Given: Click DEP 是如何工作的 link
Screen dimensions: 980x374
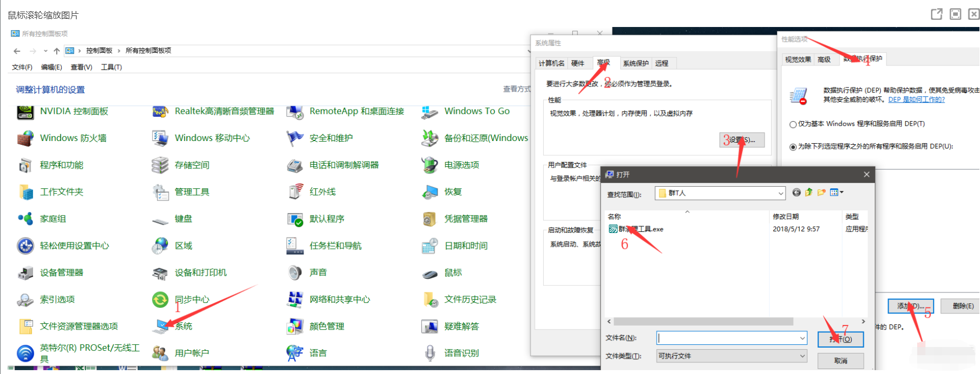Looking at the screenshot, I should (x=916, y=100).
